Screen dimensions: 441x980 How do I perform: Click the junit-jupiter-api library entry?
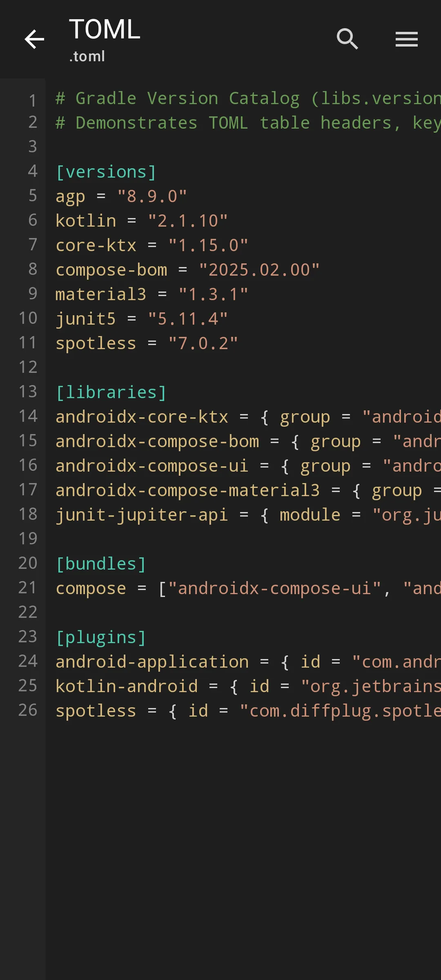[x=248, y=515]
